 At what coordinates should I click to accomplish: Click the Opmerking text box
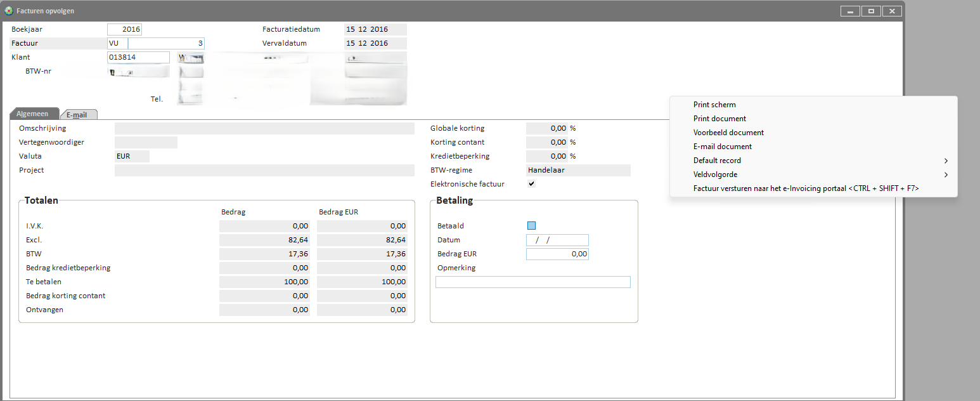[532, 282]
